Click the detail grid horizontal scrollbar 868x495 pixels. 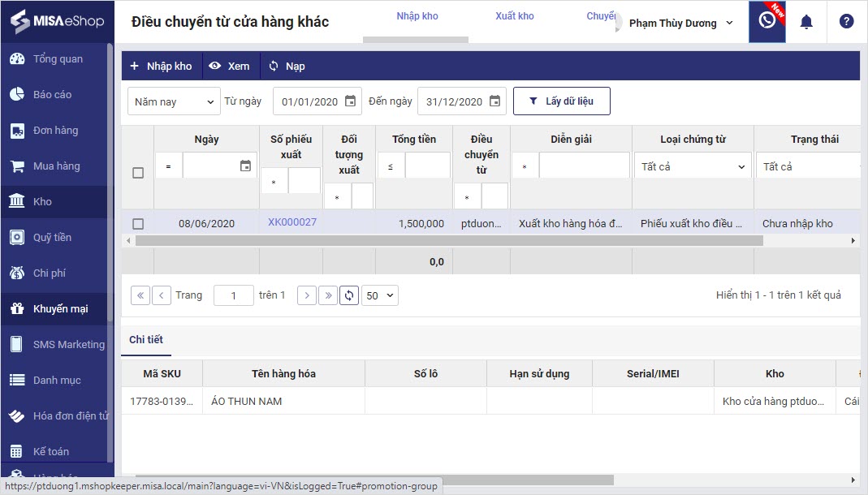point(374,480)
